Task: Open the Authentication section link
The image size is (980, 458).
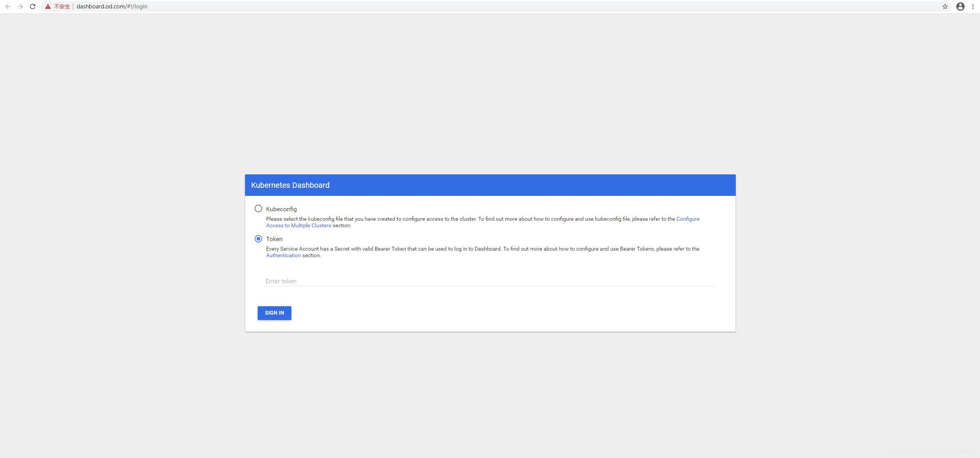Action: (283, 255)
